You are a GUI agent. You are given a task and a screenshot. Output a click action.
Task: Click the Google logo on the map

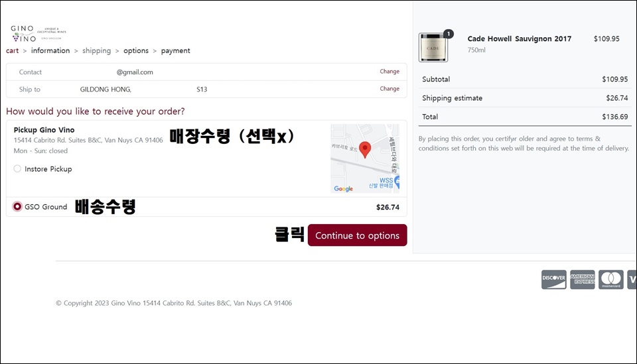point(343,189)
